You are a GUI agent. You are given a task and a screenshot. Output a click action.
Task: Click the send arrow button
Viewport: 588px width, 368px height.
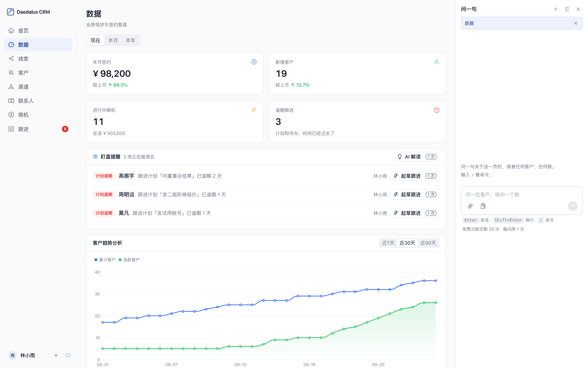coord(573,206)
